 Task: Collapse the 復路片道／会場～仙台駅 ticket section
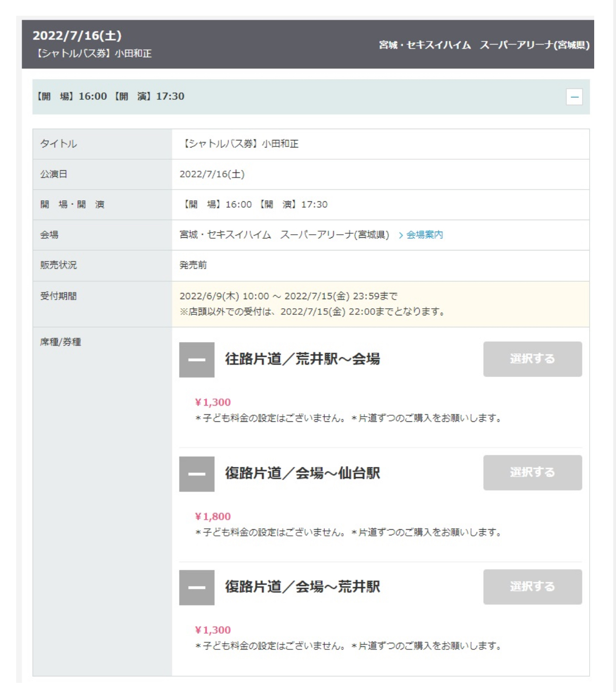pyautogui.click(x=197, y=474)
